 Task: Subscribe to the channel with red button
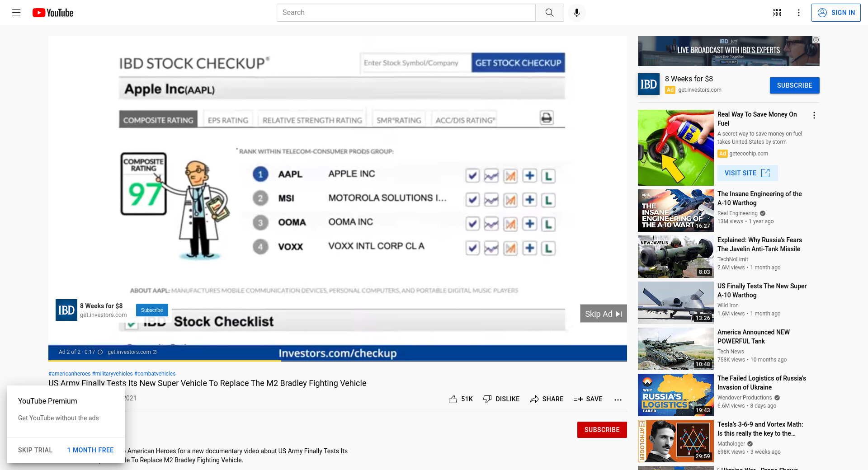pyautogui.click(x=602, y=430)
